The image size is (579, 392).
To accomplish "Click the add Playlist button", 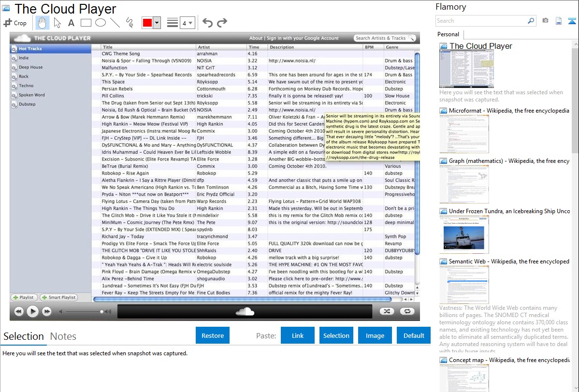I will (x=24, y=297).
